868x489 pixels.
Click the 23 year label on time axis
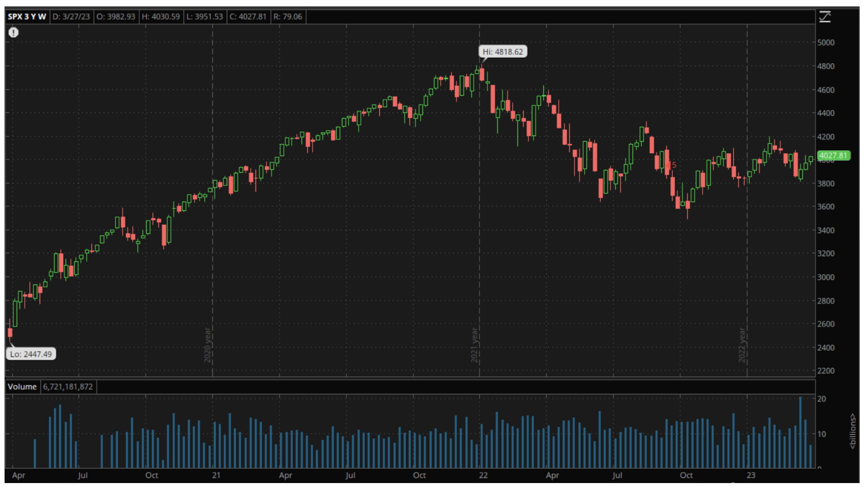pyautogui.click(x=751, y=475)
